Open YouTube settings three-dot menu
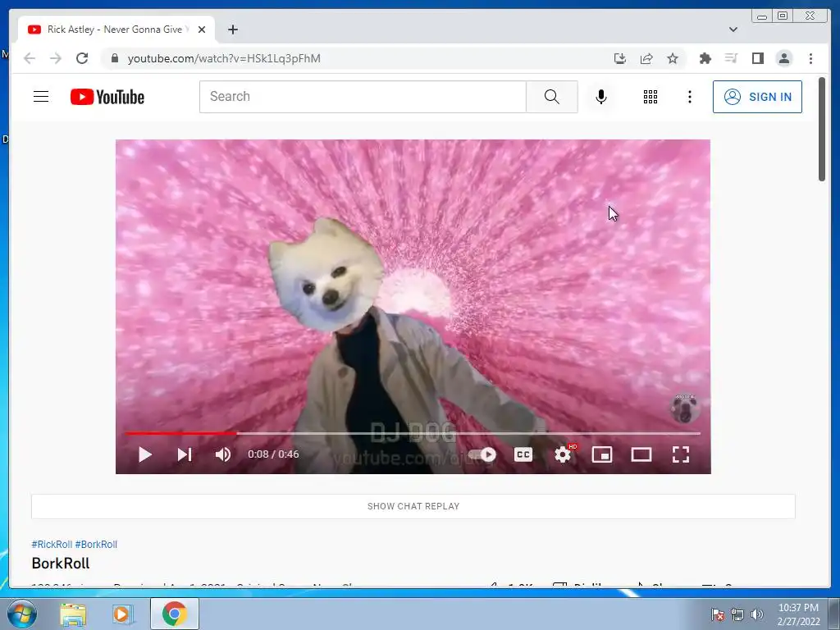This screenshot has height=630, width=840. (x=689, y=97)
